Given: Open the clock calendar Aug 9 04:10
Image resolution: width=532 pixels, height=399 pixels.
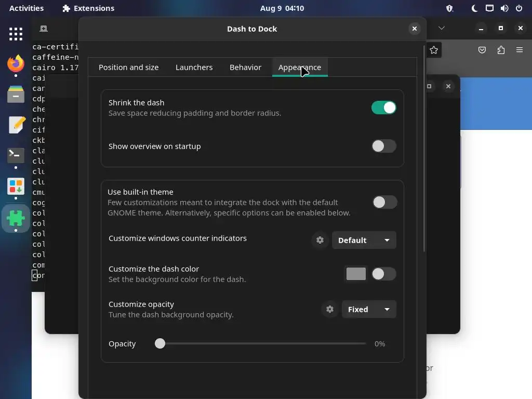Looking at the screenshot, I should [282, 8].
